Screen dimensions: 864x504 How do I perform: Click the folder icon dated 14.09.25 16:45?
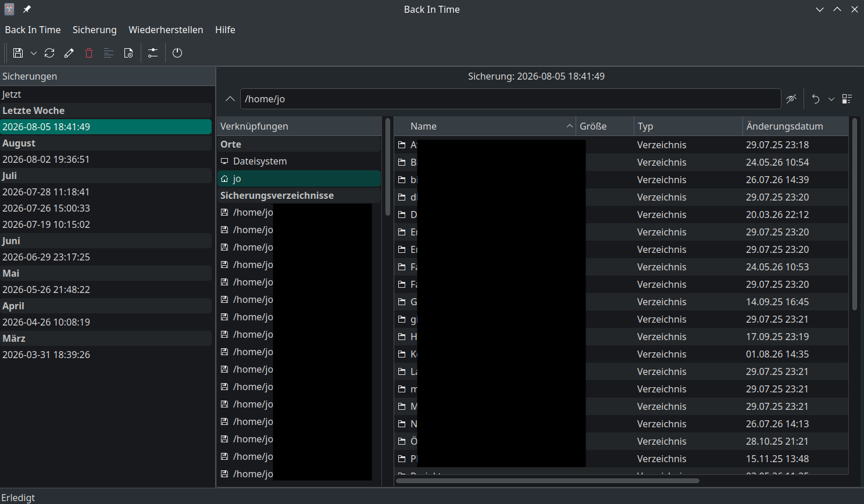[402, 302]
